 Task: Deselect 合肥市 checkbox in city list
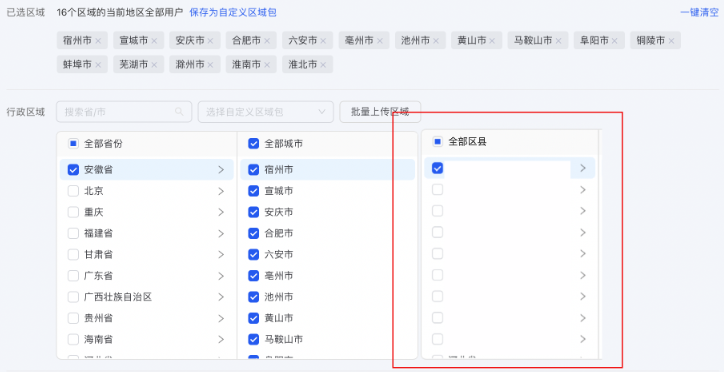click(253, 234)
